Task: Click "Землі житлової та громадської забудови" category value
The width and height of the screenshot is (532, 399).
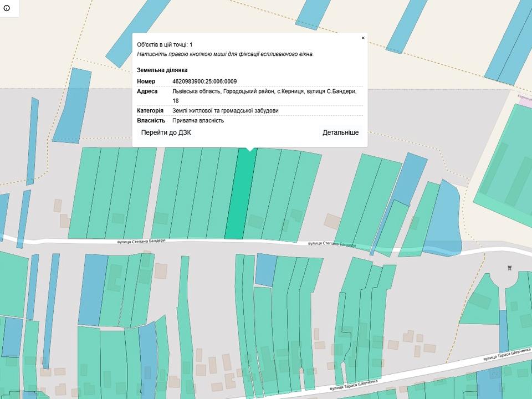Action: tap(225, 110)
